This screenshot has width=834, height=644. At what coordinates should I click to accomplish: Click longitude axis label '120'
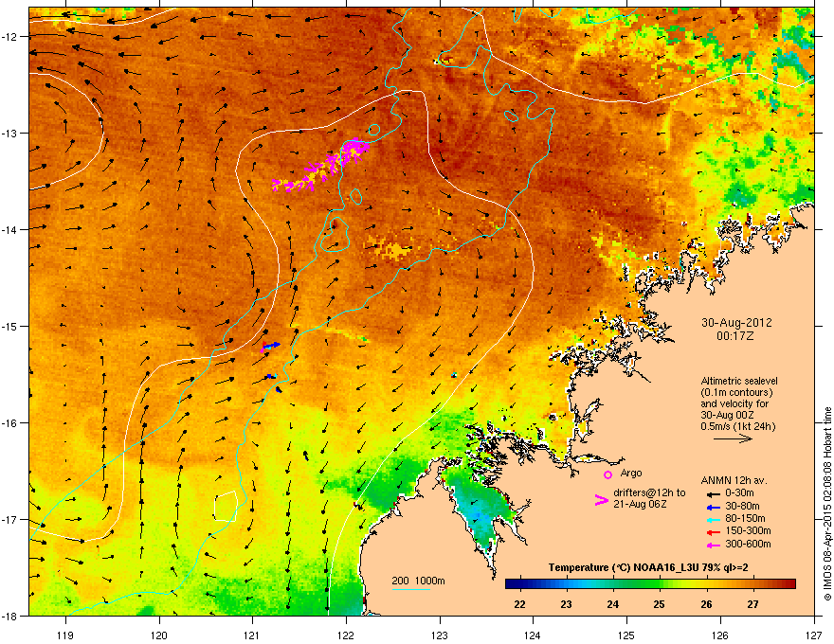[159, 635]
